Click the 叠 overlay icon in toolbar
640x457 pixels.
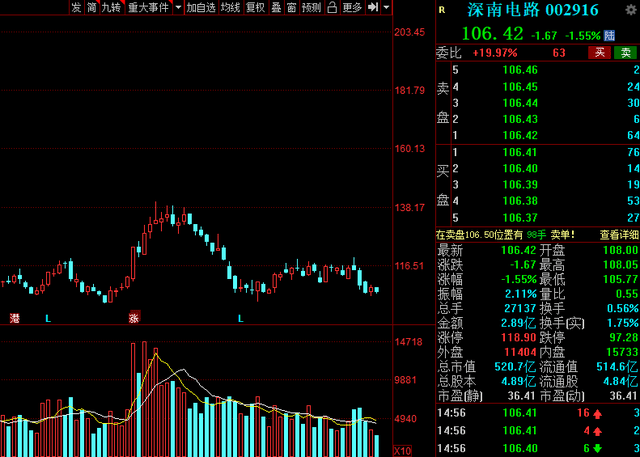point(277,8)
